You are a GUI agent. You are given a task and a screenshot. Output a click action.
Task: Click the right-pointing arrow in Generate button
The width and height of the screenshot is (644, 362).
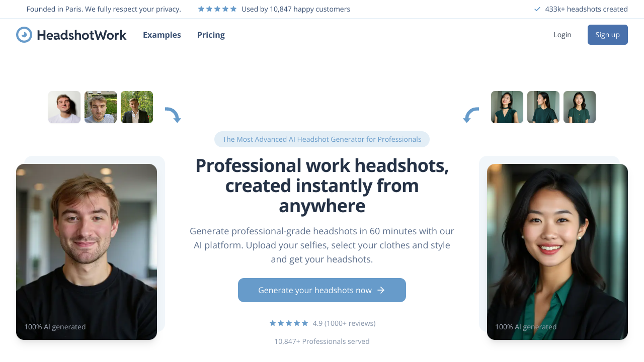point(381,290)
